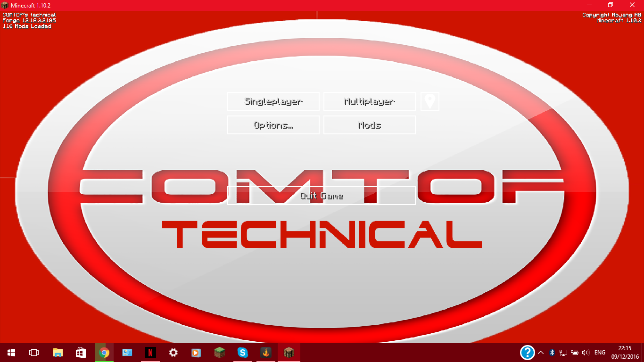Open the flame launcher taskbar icon
Screen dimensions: 644x362
point(265,353)
